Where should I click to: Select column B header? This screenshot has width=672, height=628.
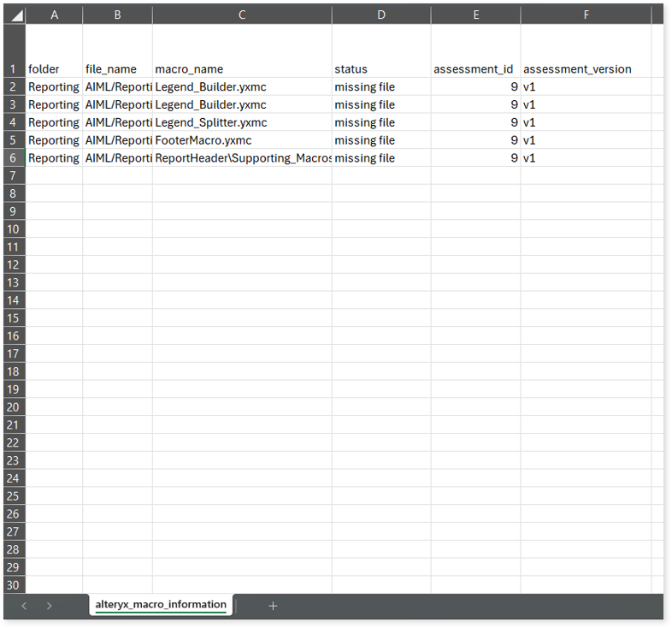[117, 15]
